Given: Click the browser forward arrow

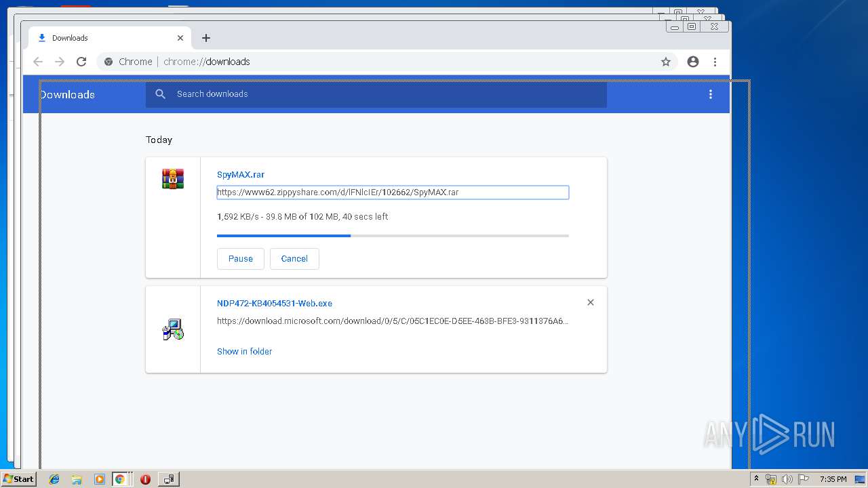Looking at the screenshot, I should pos(60,62).
